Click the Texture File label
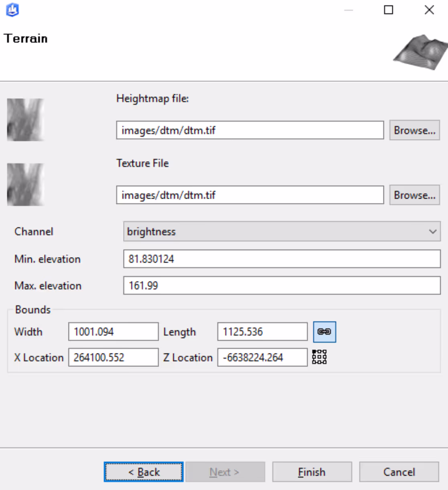The image size is (448, 490). pyautogui.click(x=142, y=163)
